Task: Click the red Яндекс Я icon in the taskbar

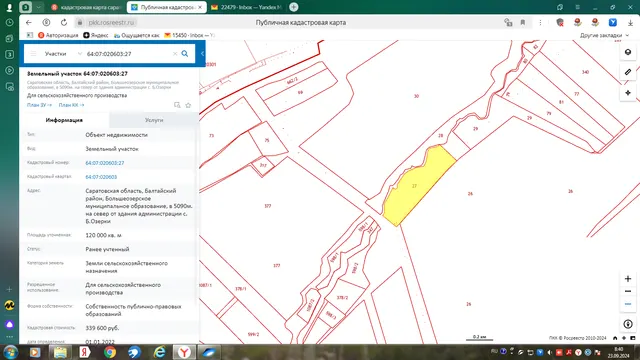Action: [x=84, y=352]
